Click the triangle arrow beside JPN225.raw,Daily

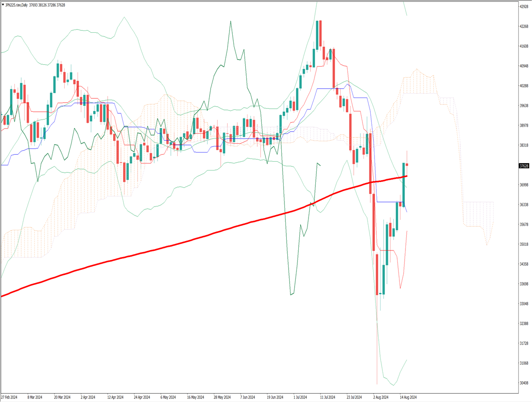(x=2, y=5)
